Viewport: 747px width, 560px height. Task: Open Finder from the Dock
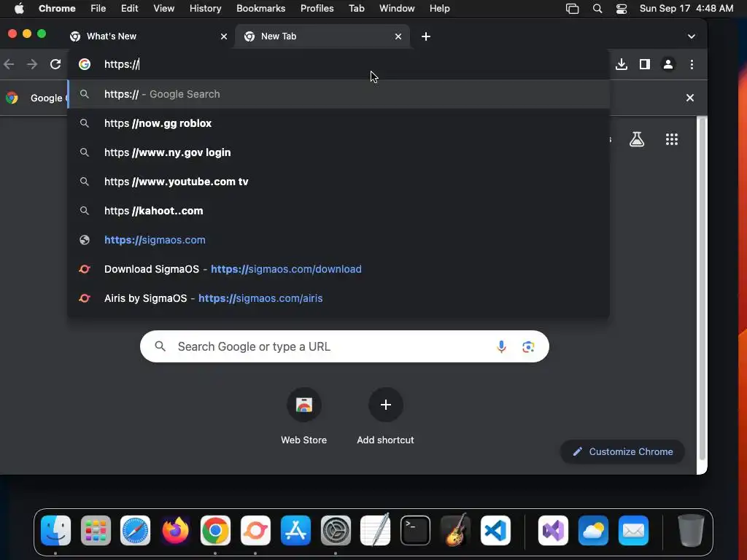tap(55, 530)
